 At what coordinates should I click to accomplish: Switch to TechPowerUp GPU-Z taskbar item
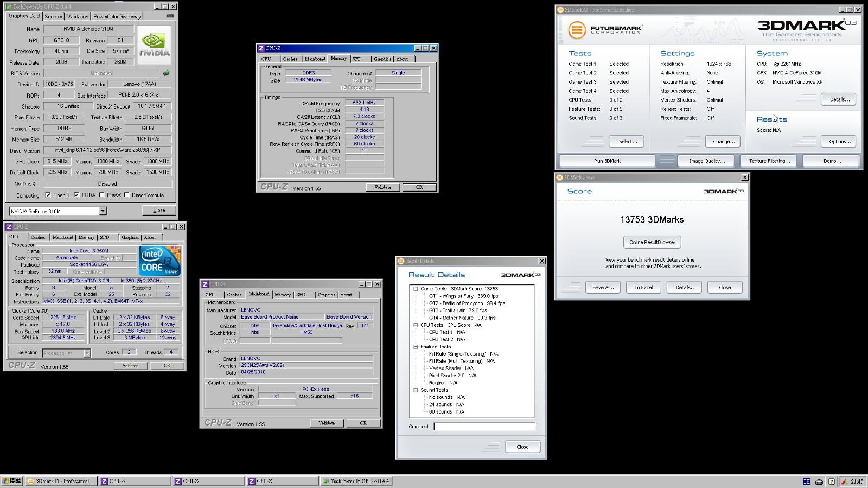tap(356, 481)
